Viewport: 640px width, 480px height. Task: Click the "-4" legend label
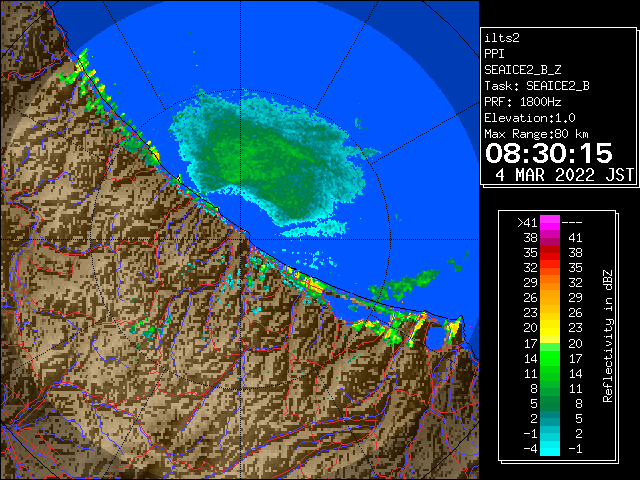(530, 449)
